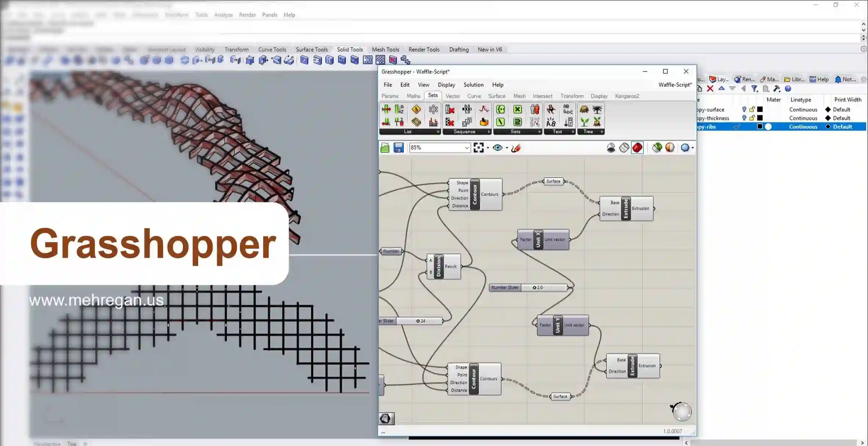868x446 pixels.
Task: Click the green X Set Intersection icon
Action: (x=517, y=109)
